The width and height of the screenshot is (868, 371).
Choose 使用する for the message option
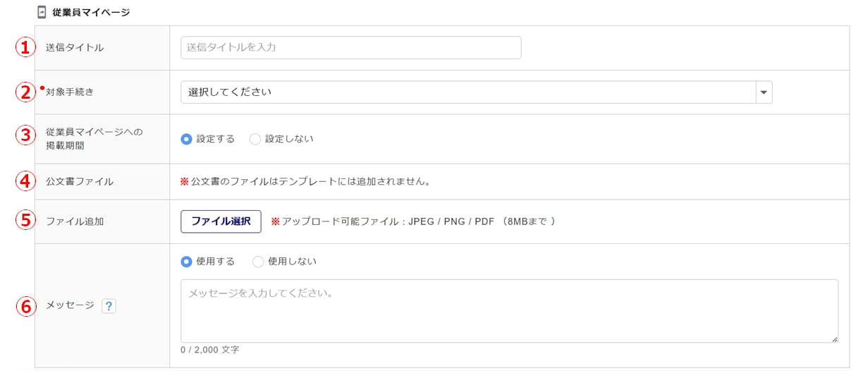click(186, 261)
